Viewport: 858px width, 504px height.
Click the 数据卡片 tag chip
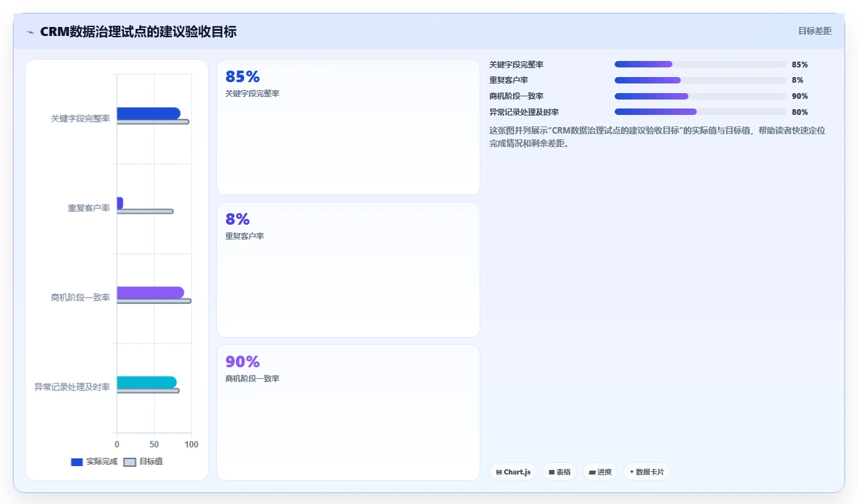point(647,472)
